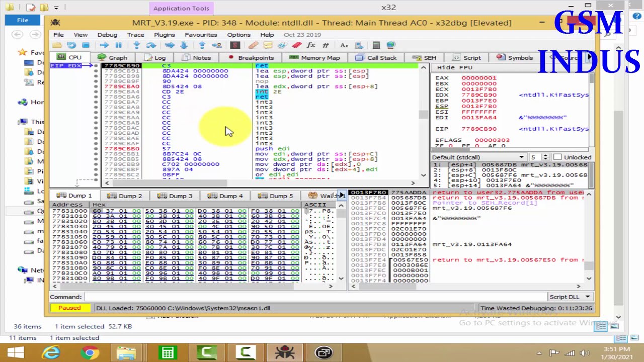Restart the debuggee with the restart icon
The width and height of the screenshot is (644, 362).
coord(71,45)
